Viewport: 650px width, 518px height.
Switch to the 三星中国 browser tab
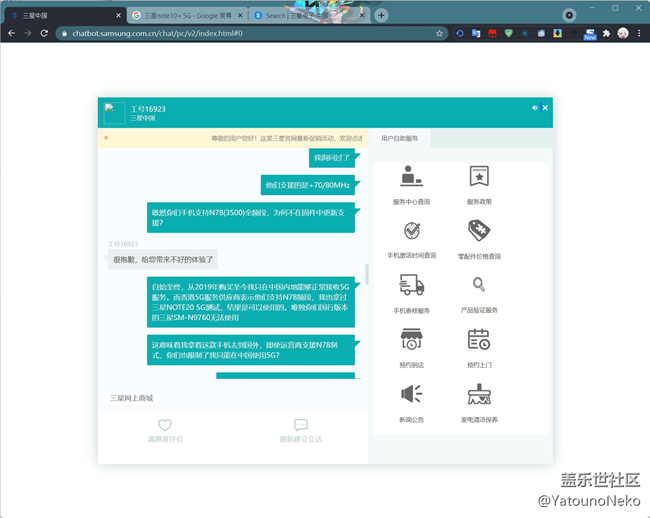64,16
